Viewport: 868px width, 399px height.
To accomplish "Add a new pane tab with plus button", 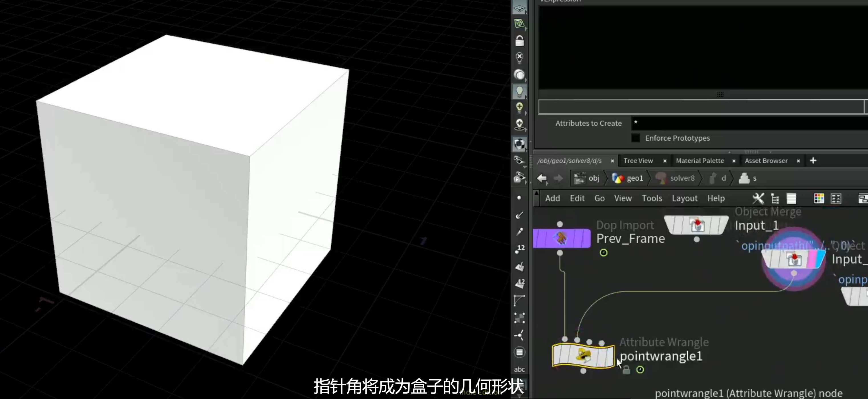I will [813, 161].
